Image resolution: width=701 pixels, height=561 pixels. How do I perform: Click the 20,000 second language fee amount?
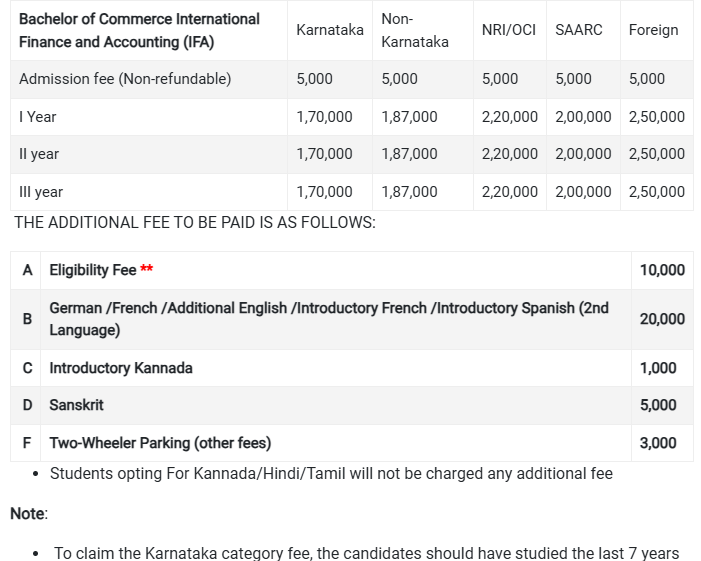(x=662, y=319)
